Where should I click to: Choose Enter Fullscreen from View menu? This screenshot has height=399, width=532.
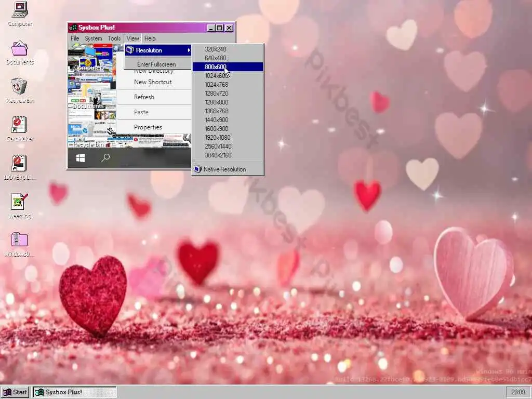coord(158,64)
